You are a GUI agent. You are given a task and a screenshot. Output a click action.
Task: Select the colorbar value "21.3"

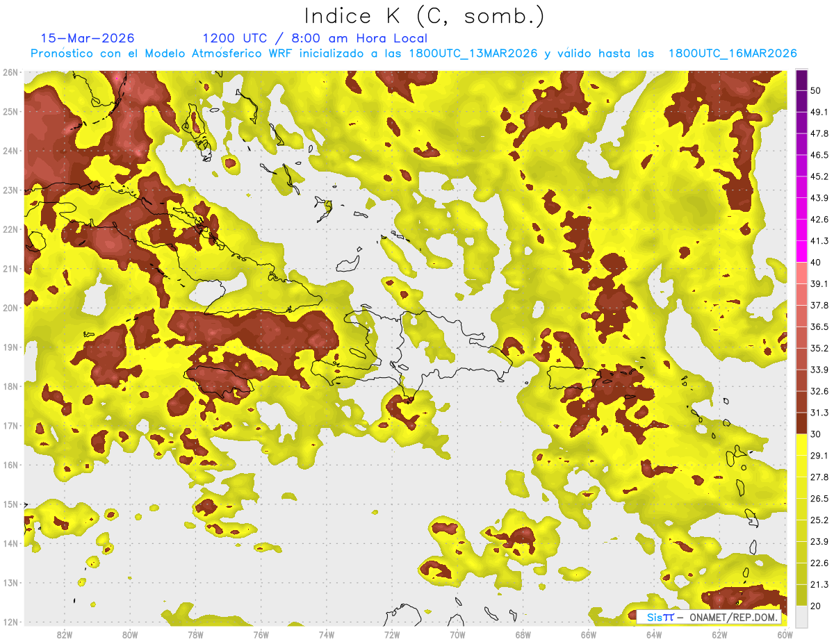(819, 584)
